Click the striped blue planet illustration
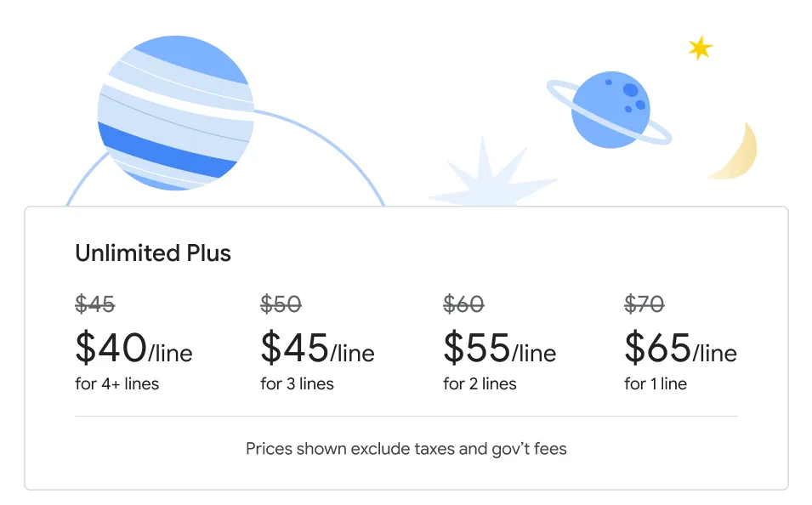Image resolution: width=812 pixels, height=505 pixels. (175, 112)
